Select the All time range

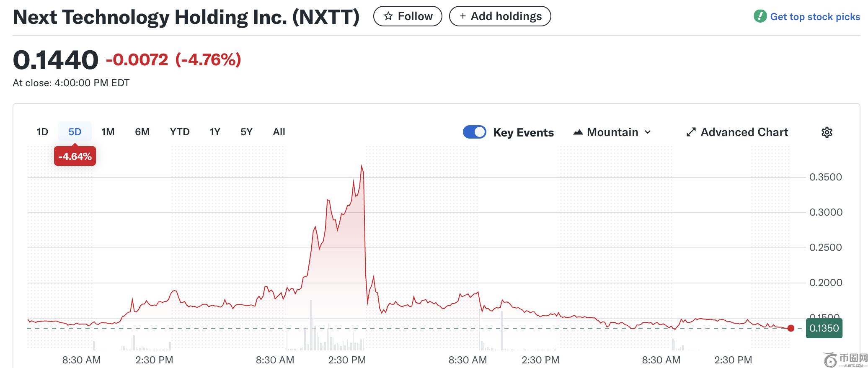(279, 132)
